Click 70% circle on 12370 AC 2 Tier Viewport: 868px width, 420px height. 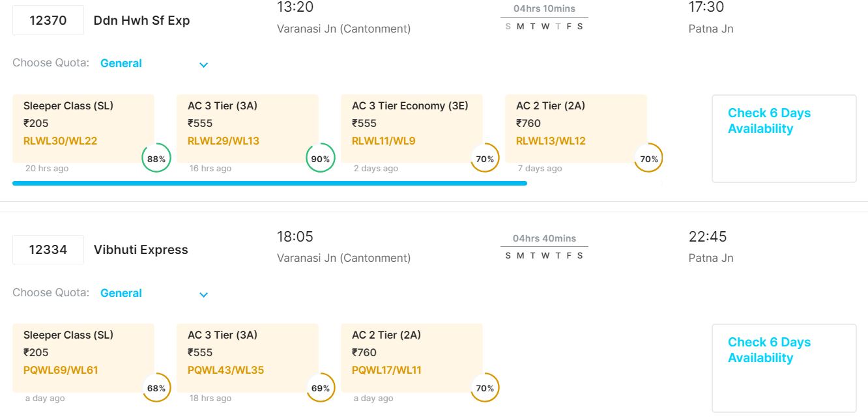(648, 159)
